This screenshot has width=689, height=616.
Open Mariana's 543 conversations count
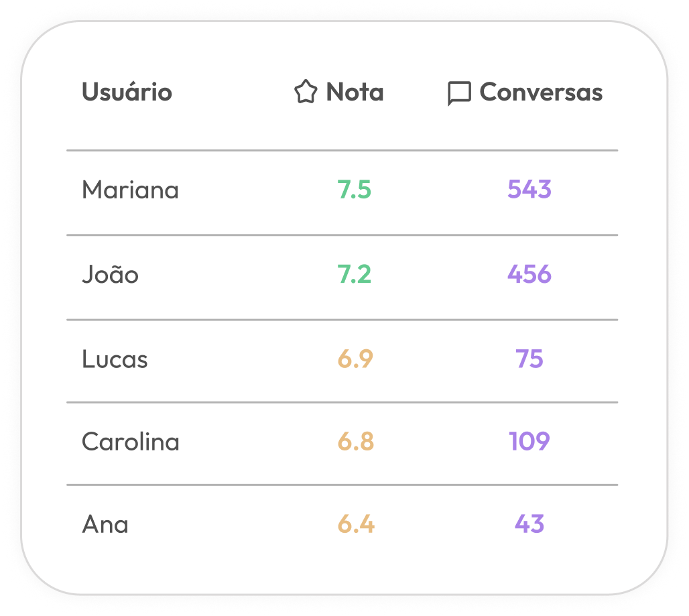pos(529,190)
